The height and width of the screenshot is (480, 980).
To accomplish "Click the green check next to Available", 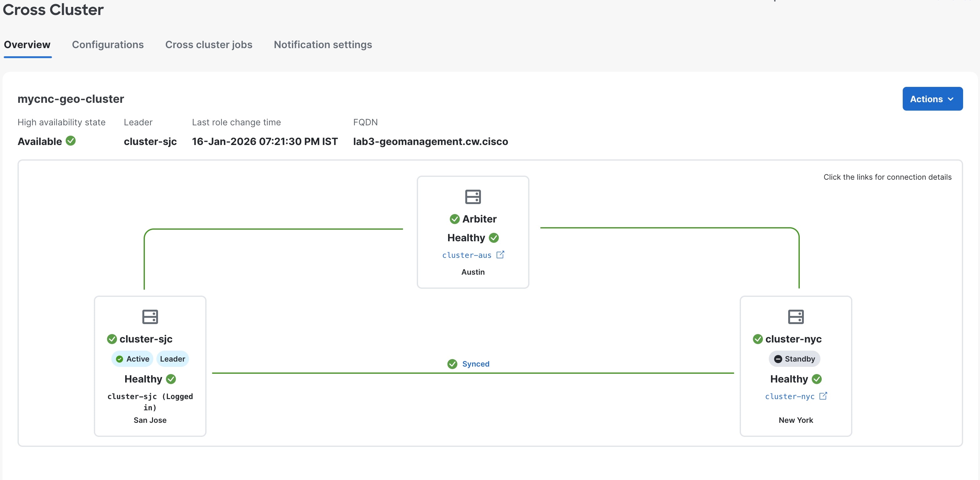I will pos(71,141).
